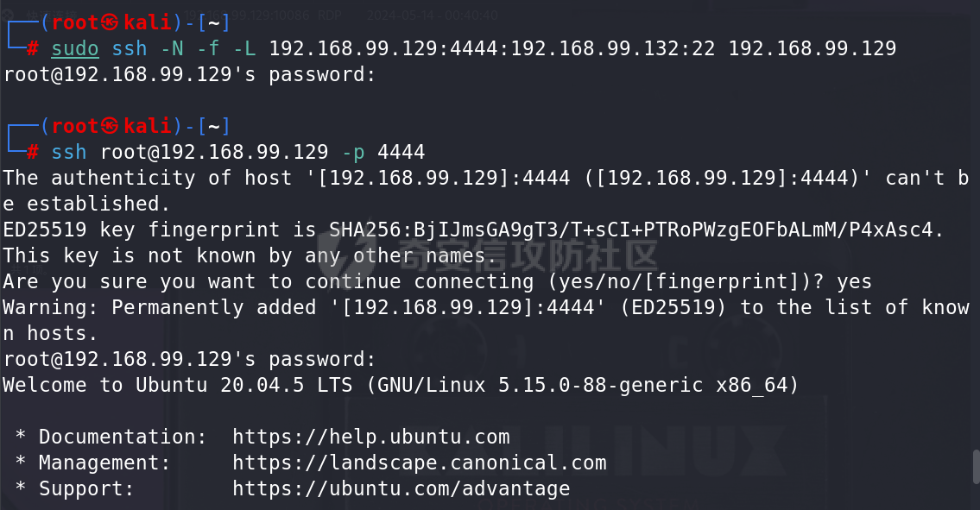Click the first root@192.168.99.129's password prompt
The width and height of the screenshot is (980, 510).
[x=189, y=75]
